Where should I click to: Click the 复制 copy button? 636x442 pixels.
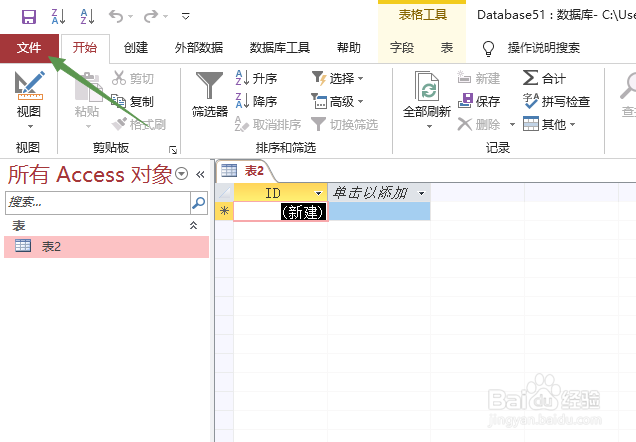coord(132,101)
